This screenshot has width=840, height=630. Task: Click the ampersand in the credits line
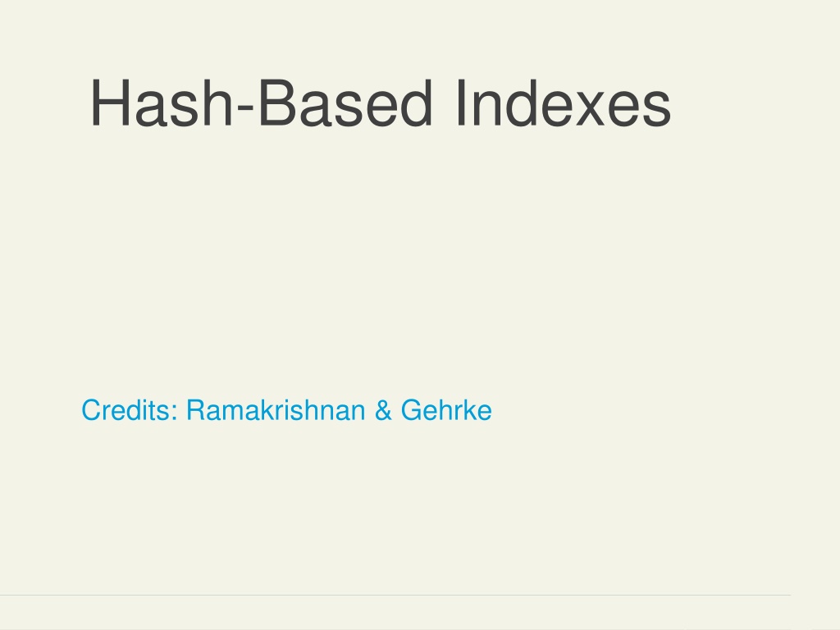click(383, 410)
